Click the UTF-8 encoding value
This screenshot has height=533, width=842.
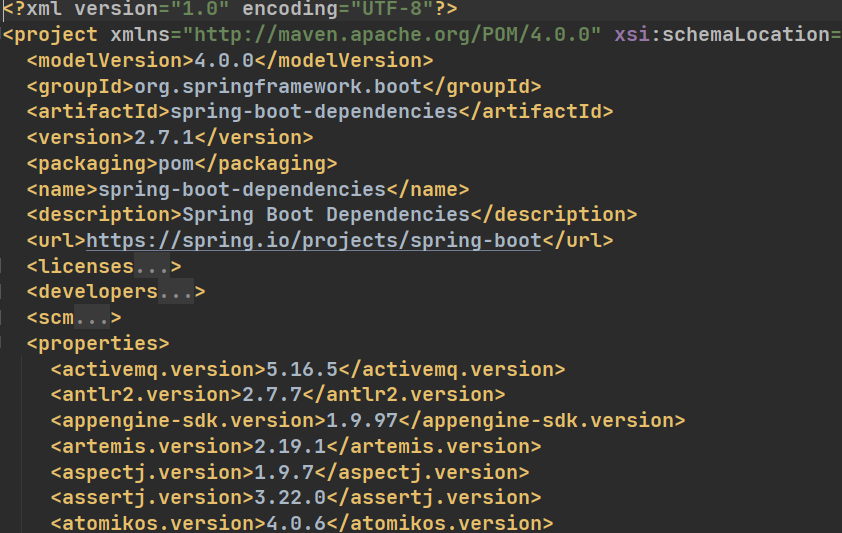392,9
